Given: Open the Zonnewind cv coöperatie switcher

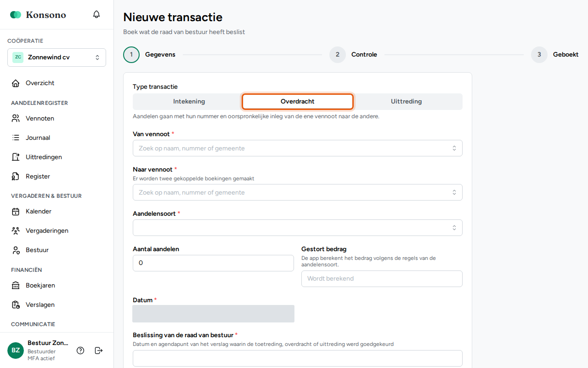Looking at the screenshot, I should point(57,57).
